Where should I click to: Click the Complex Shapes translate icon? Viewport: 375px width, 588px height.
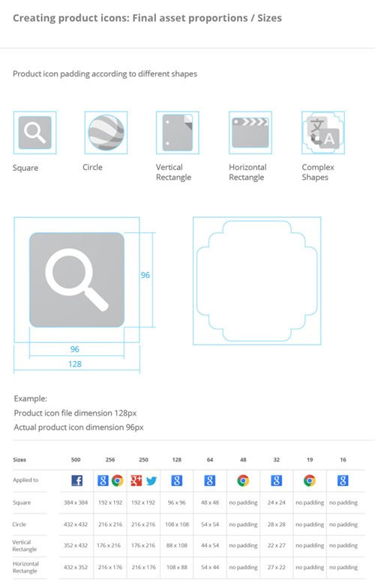pyautogui.click(x=323, y=133)
